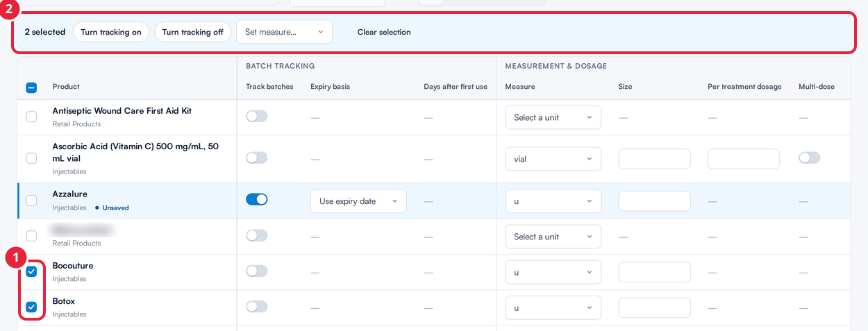Click the Per treatment dosage column header
This screenshot has height=331, width=868.
tap(744, 87)
